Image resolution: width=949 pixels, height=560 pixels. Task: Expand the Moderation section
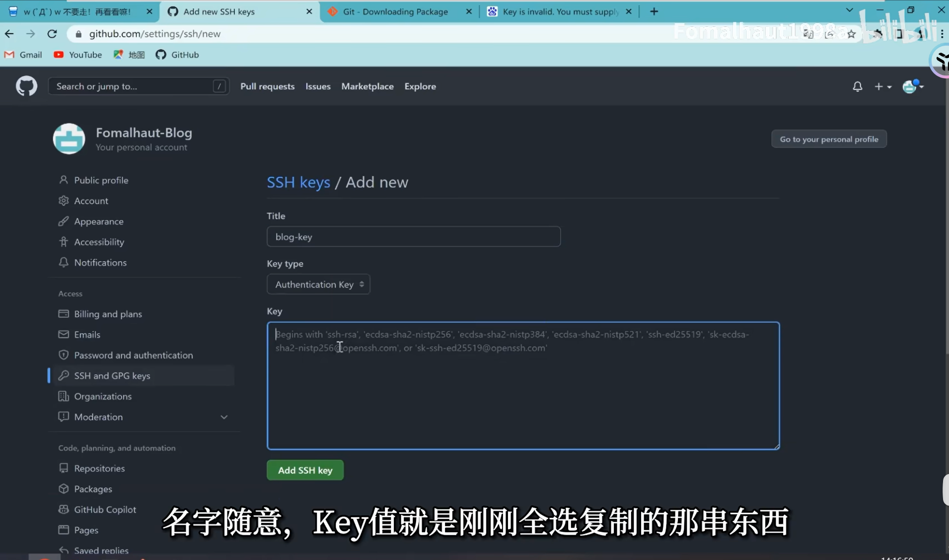(x=224, y=417)
